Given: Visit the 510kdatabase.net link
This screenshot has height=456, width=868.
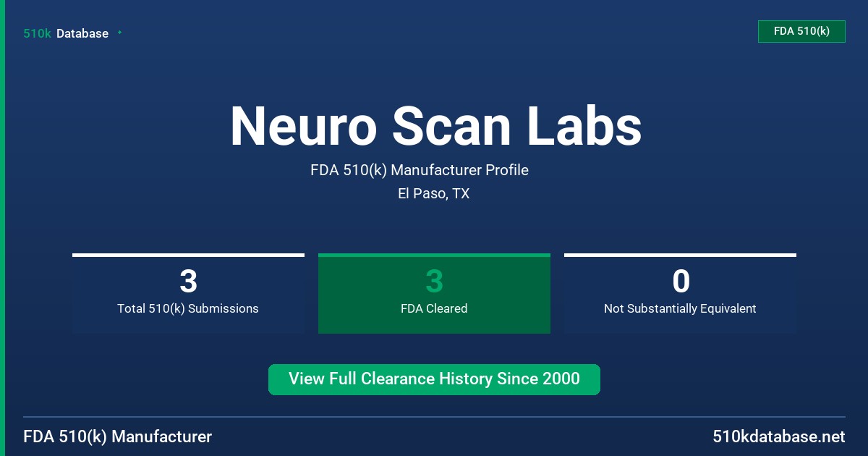Looking at the screenshot, I should 778,437.
